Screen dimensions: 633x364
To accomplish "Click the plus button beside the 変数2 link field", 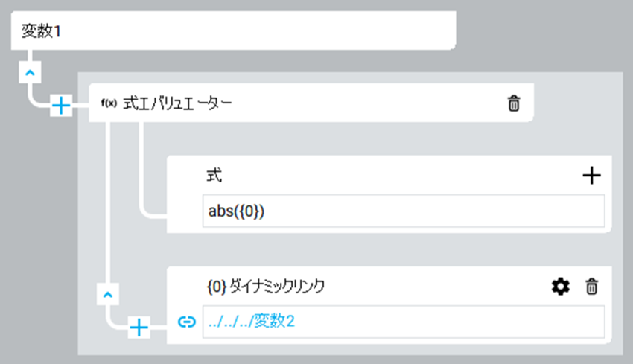I will tap(139, 326).
